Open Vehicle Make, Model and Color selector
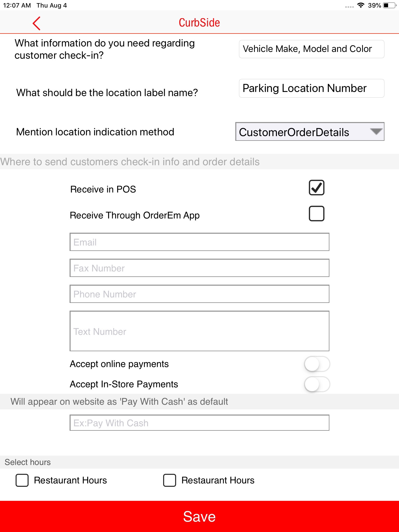This screenshot has width=399, height=532. pos(311,49)
